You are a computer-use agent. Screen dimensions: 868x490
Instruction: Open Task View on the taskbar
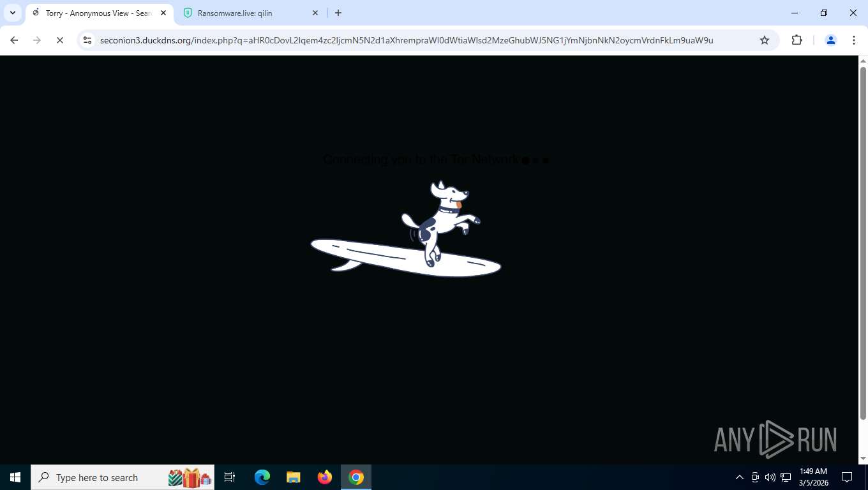[x=230, y=477]
